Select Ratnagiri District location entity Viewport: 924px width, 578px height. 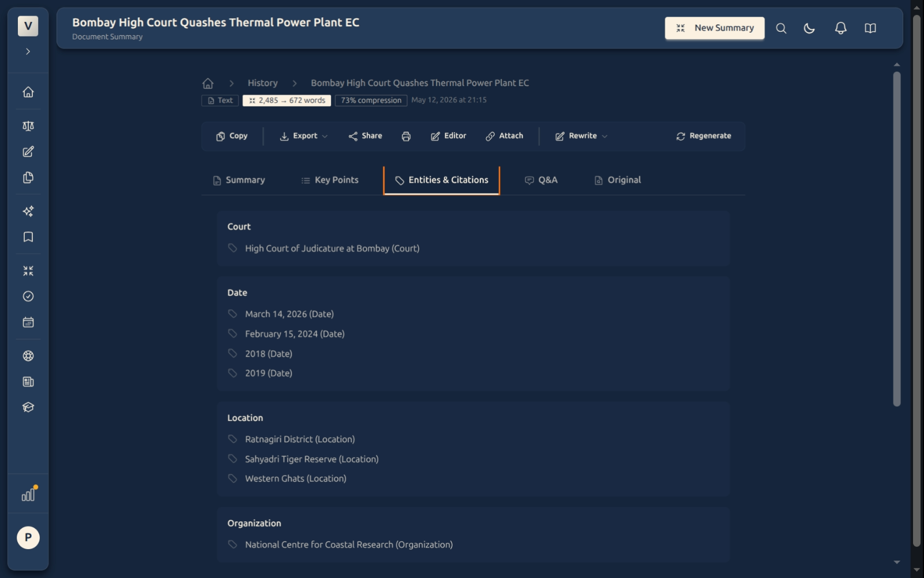coord(300,439)
